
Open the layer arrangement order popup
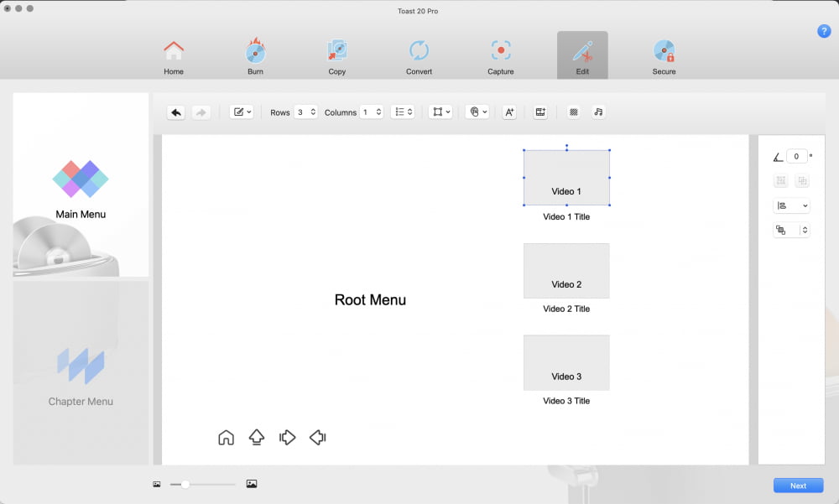[x=791, y=230]
